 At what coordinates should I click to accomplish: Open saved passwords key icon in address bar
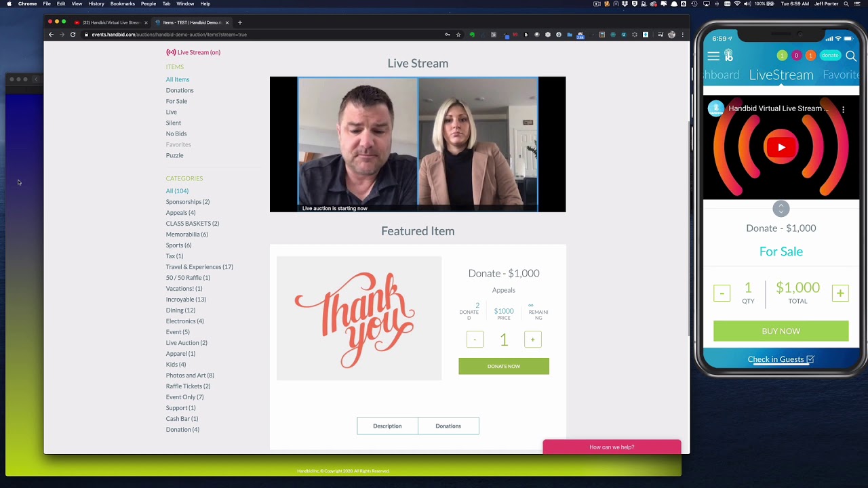[x=447, y=35]
